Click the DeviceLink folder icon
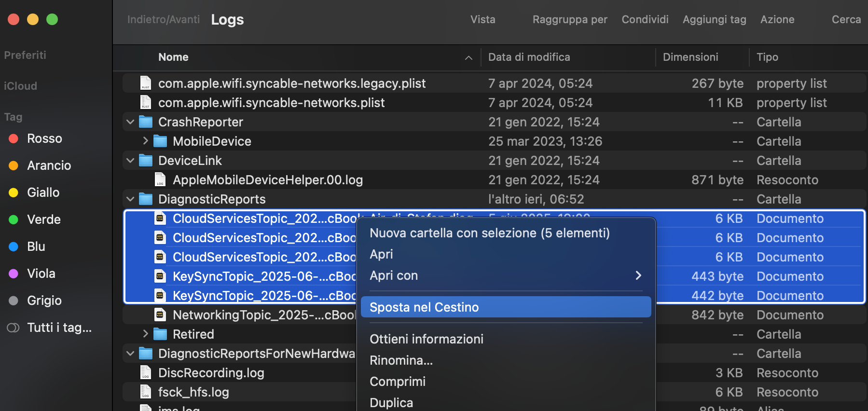The height and width of the screenshot is (411, 868). pyautogui.click(x=146, y=160)
